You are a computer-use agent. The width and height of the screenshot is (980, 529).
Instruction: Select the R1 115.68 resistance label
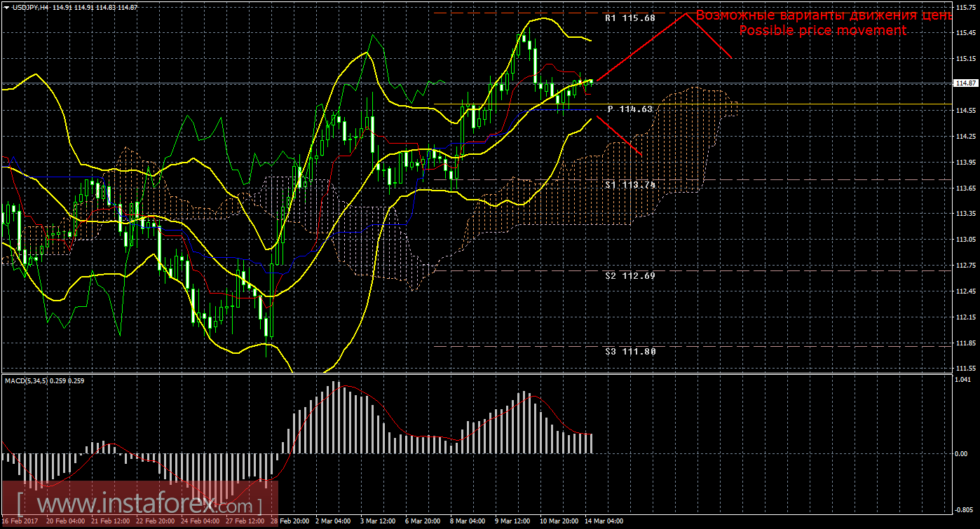tap(630, 18)
